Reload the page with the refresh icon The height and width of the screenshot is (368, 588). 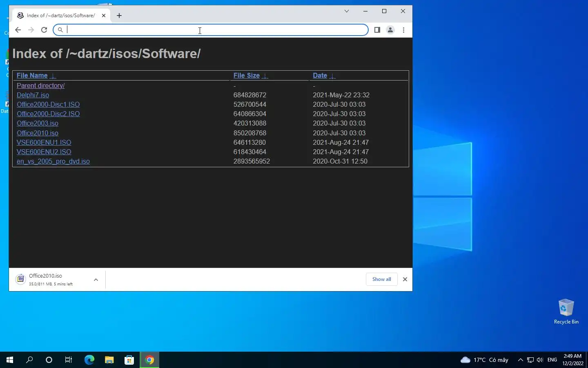[x=44, y=30]
